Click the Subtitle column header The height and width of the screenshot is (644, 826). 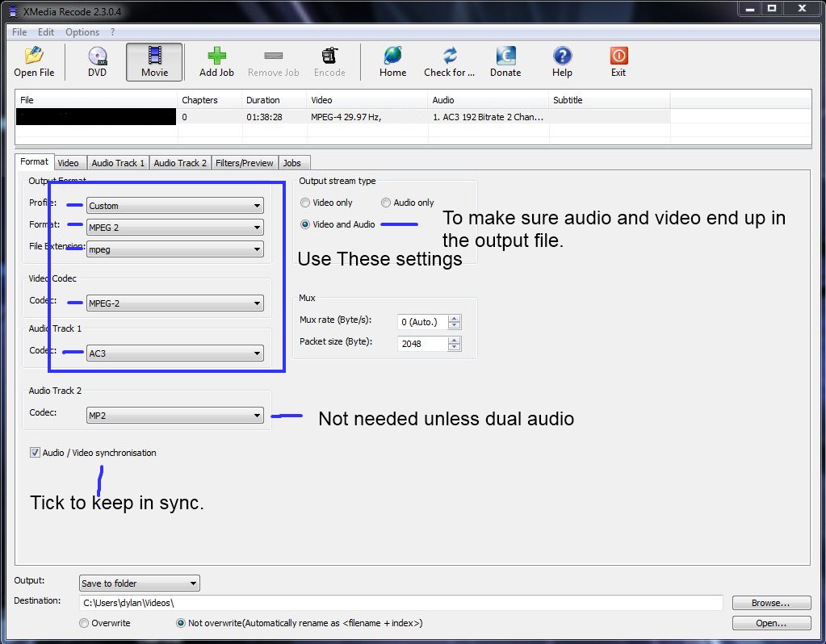(x=610, y=100)
